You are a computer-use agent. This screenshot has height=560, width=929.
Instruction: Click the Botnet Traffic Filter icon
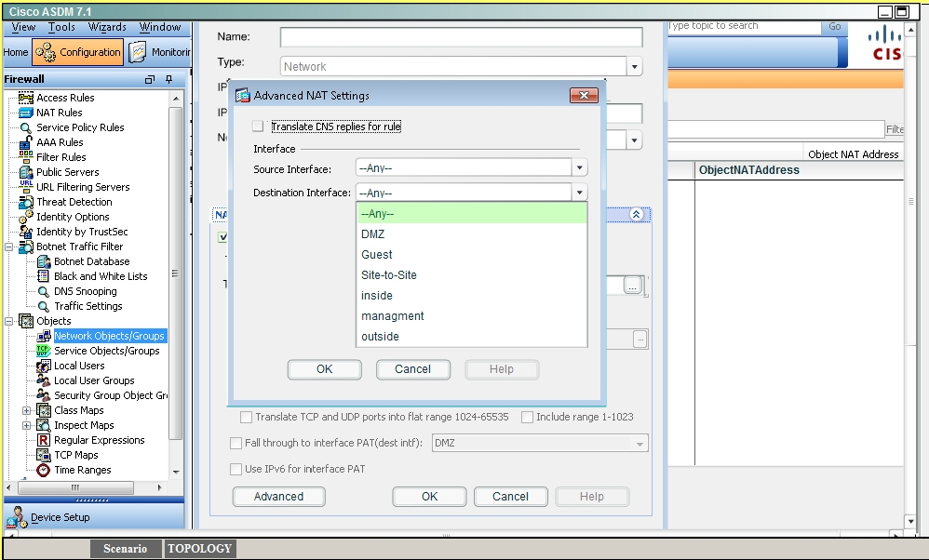(25, 247)
